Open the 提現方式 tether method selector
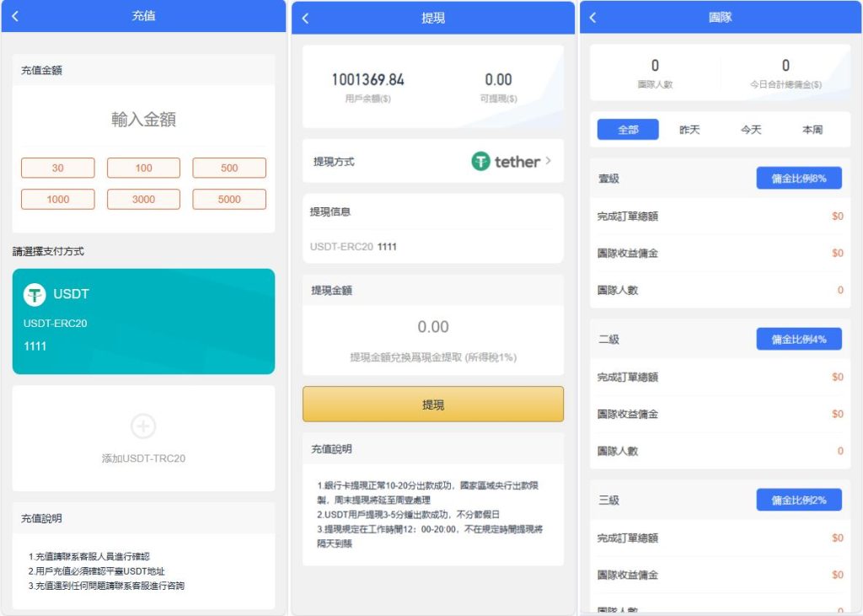 point(432,161)
